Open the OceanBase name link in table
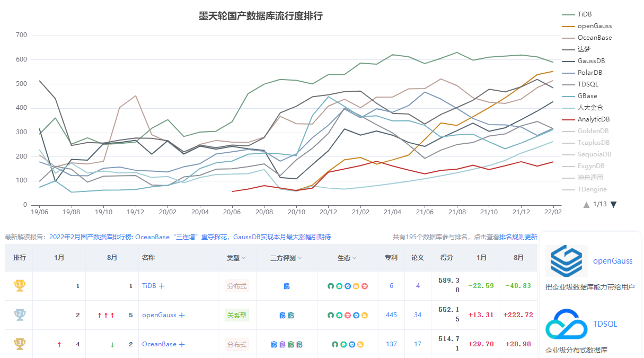Viewport: 644px width, 358px height. 159,344
